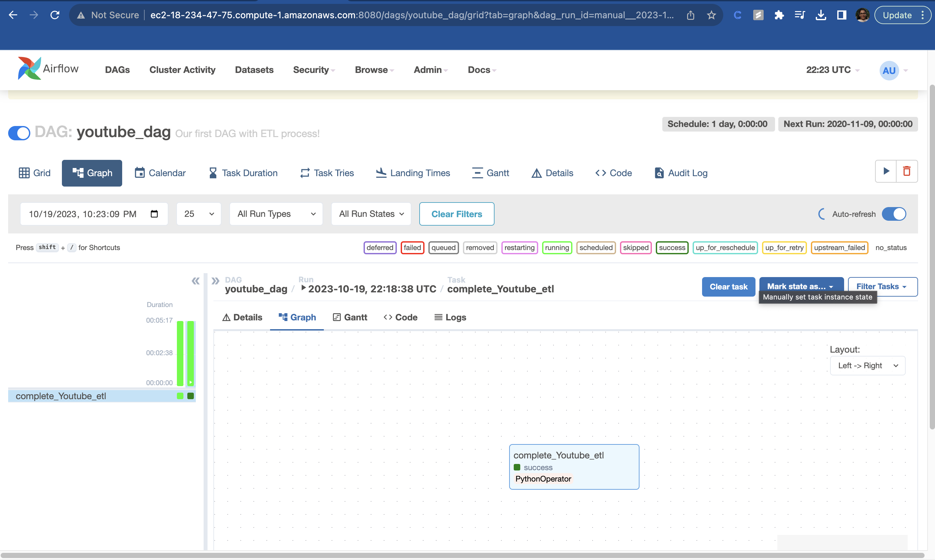Select the success status color pill

672,247
